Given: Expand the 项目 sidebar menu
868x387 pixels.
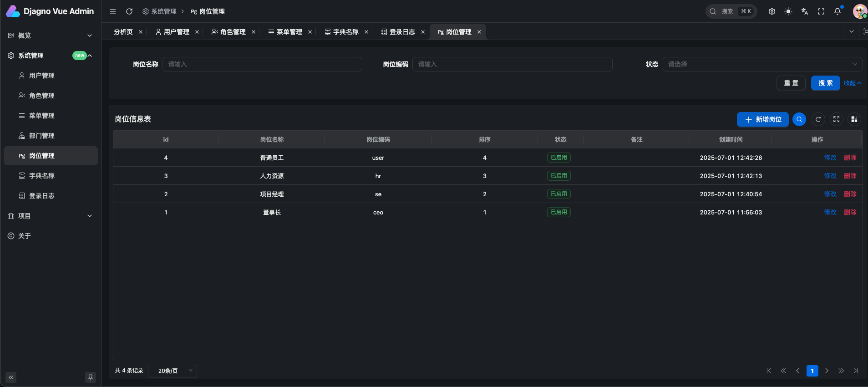Looking at the screenshot, I should point(51,216).
